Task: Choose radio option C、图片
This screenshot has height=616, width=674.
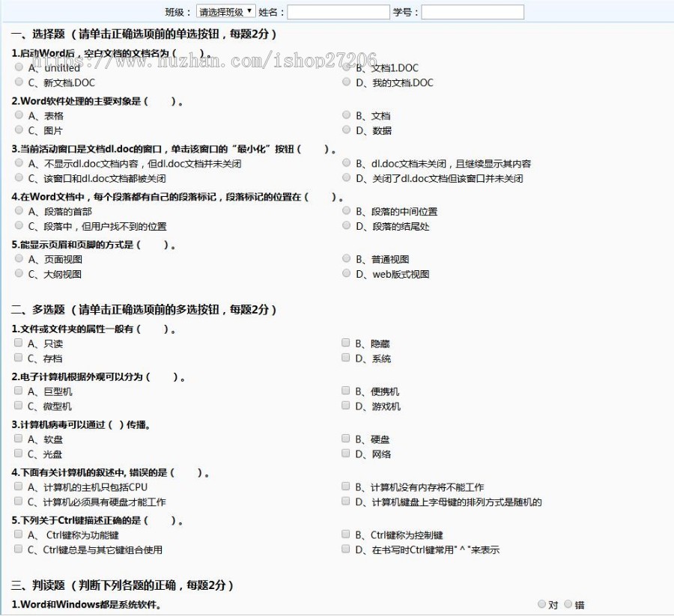Action: coord(19,129)
